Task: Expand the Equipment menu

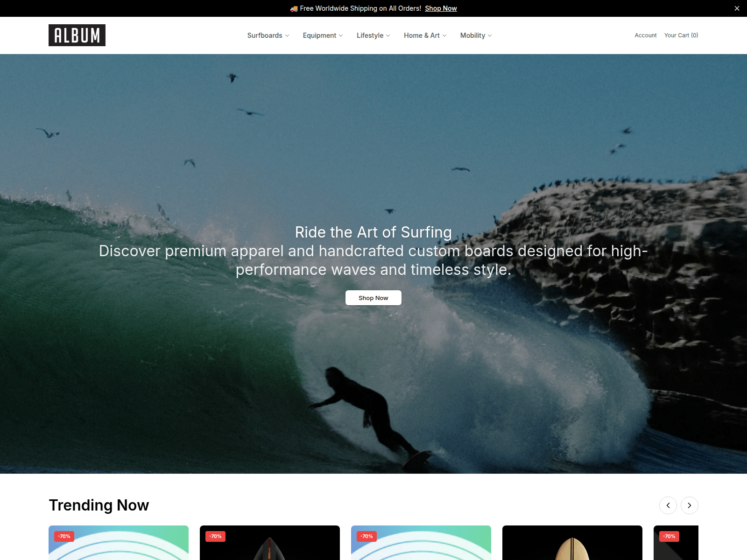Action: [x=323, y=35]
